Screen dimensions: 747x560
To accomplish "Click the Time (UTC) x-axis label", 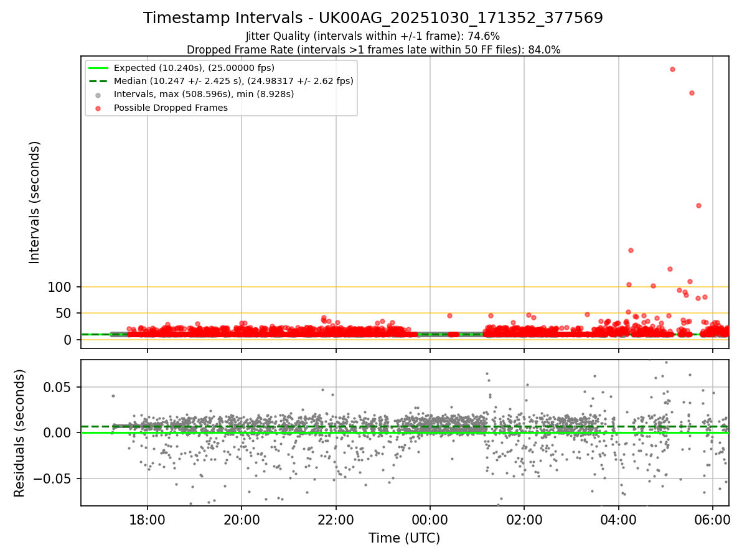I will click(x=404, y=538).
